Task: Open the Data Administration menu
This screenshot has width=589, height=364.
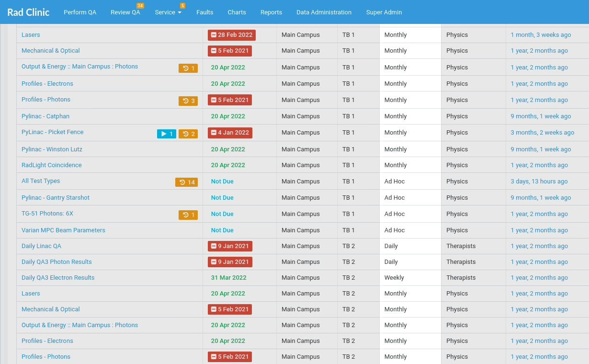Action: 324,12
